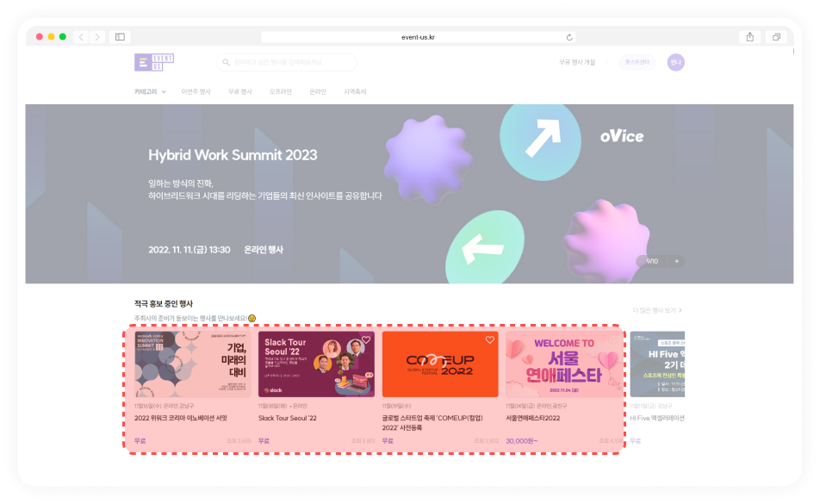Toggle the browser sidebar icon
This screenshot has width=820, height=504.
(120, 36)
